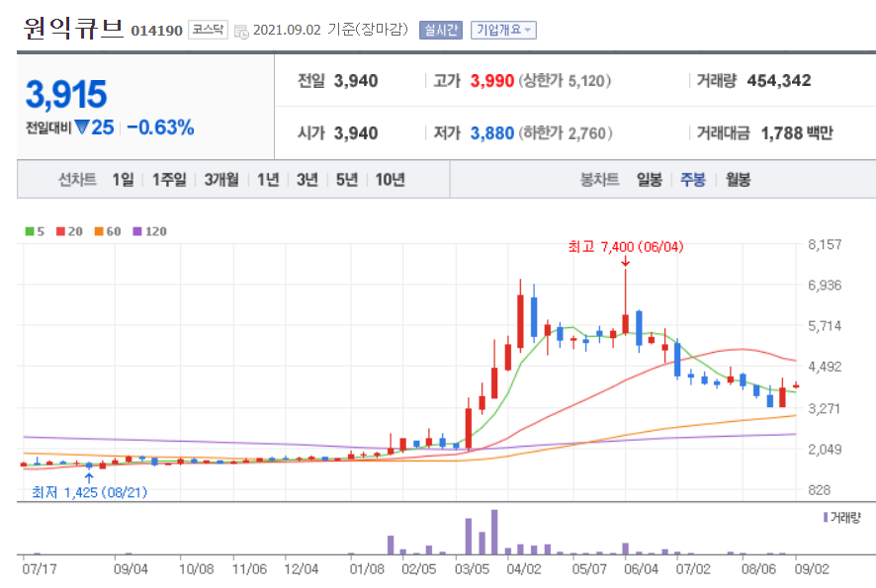This screenshot has height=588, width=876.
Task: Select the 1일 line chart tab
Action: [x=123, y=180]
